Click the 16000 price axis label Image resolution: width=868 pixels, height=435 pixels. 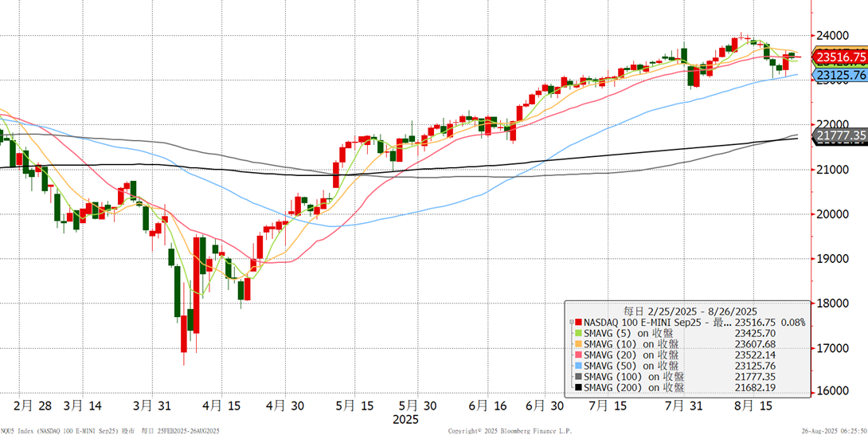833,391
